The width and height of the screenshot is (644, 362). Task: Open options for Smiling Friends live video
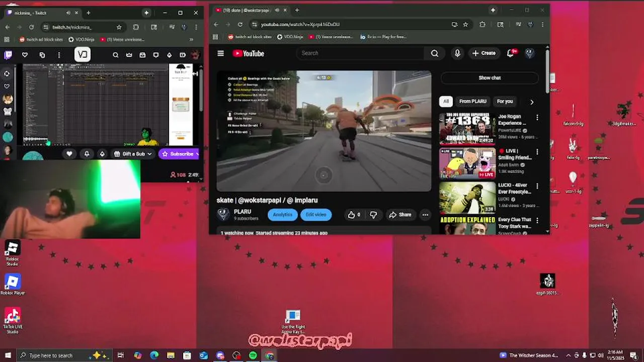pyautogui.click(x=537, y=152)
